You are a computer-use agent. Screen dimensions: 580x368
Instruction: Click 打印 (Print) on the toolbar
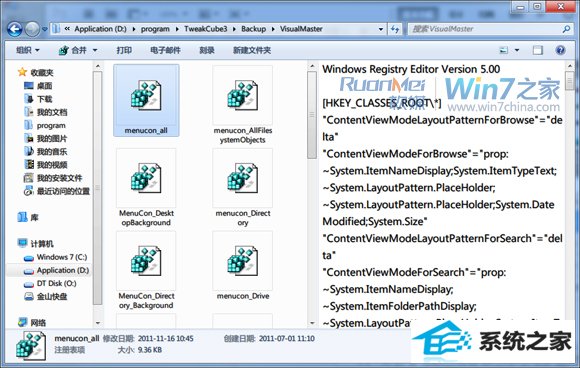124,50
